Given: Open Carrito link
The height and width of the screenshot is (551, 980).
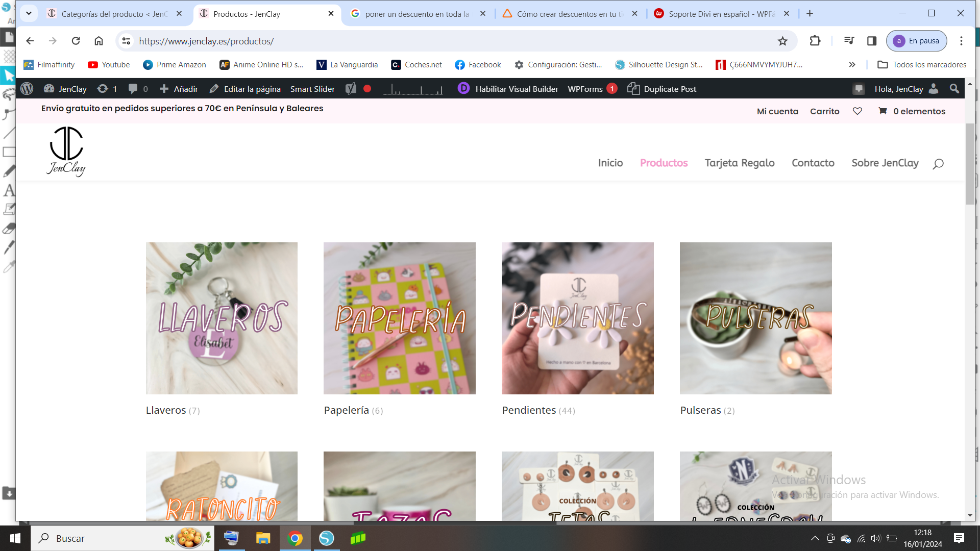Looking at the screenshot, I should pyautogui.click(x=824, y=111).
